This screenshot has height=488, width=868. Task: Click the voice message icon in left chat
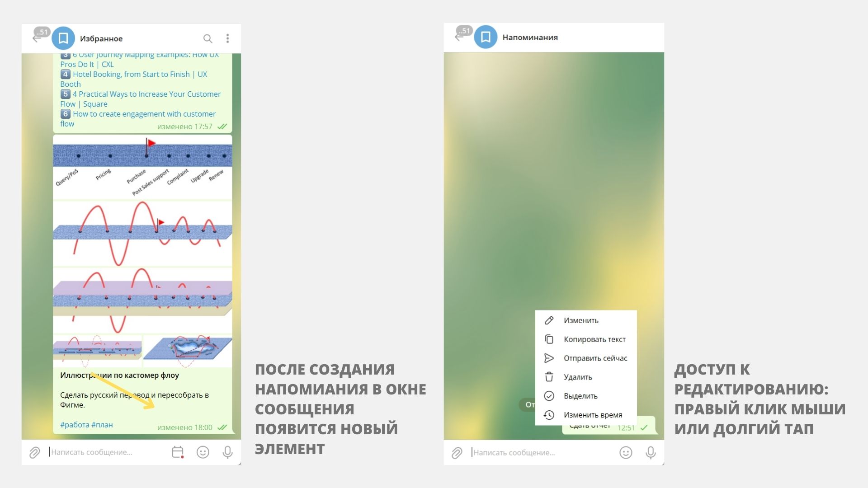coord(228,452)
